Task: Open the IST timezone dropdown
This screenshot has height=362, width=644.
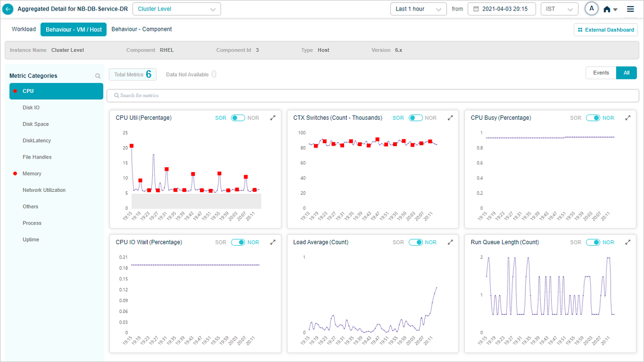Action: pyautogui.click(x=559, y=9)
